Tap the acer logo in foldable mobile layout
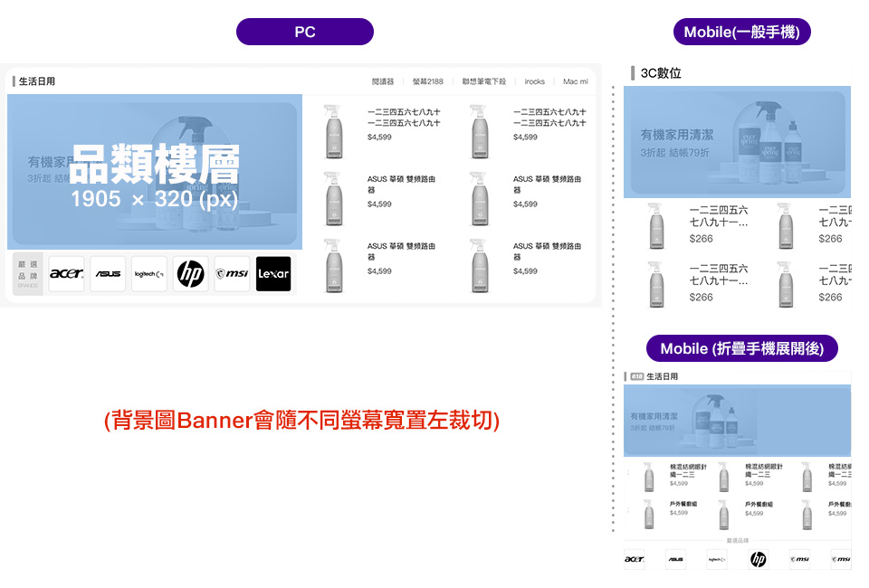 pyautogui.click(x=634, y=559)
